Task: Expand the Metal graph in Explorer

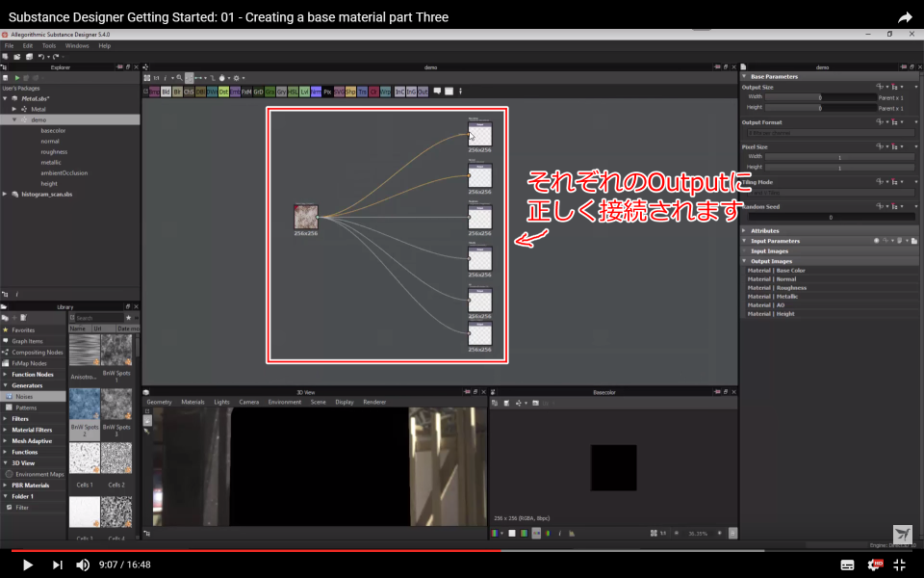Action: [14, 109]
